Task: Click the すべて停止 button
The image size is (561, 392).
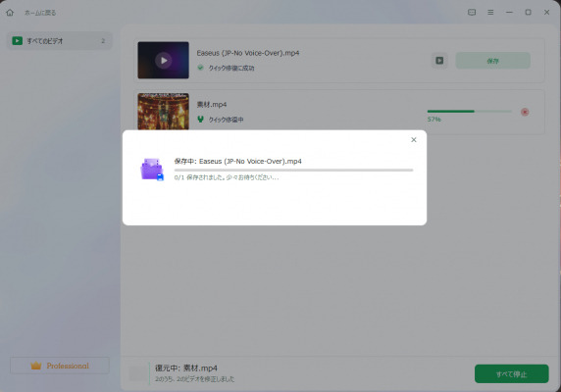Action: pyautogui.click(x=512, y=373)
